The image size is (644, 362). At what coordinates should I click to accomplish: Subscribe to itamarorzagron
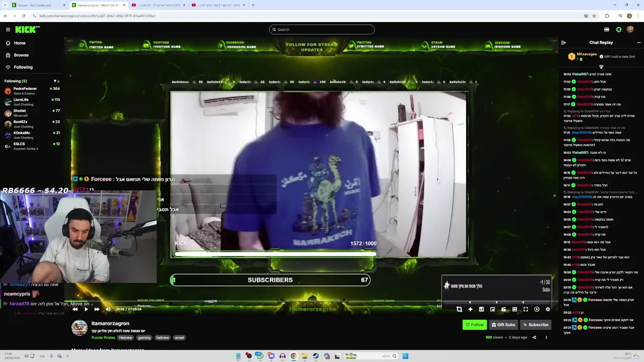point(535,325)
